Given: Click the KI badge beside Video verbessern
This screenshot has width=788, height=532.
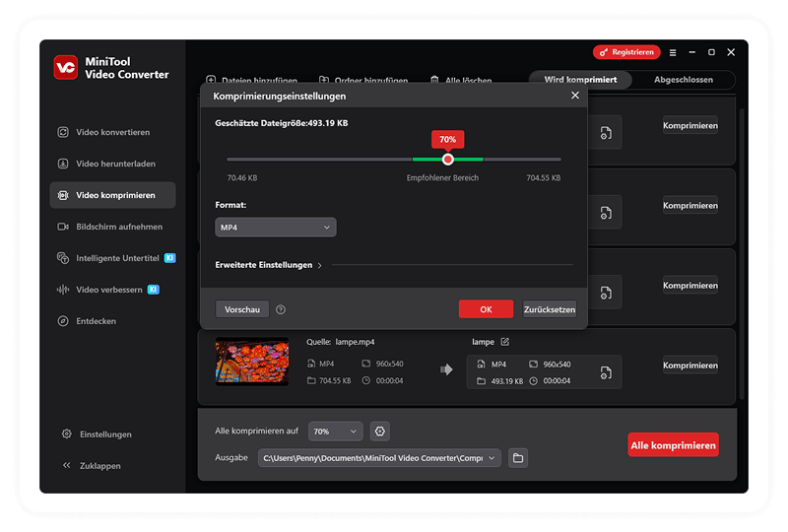Looking at the screenshot, I should click(154, 290).
